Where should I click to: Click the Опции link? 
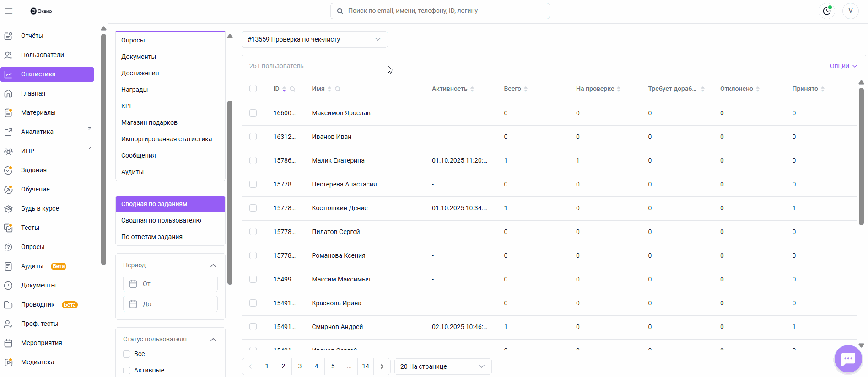[843, 66]
